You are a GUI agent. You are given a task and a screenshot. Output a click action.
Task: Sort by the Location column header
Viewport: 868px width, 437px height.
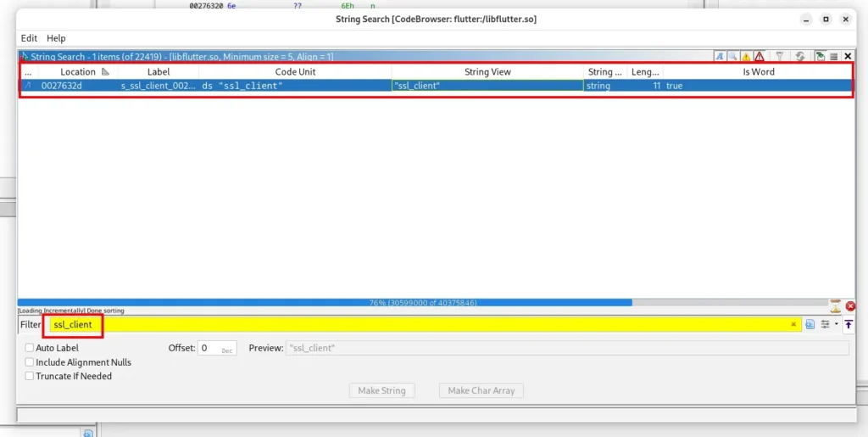click(x=78, y=72)
